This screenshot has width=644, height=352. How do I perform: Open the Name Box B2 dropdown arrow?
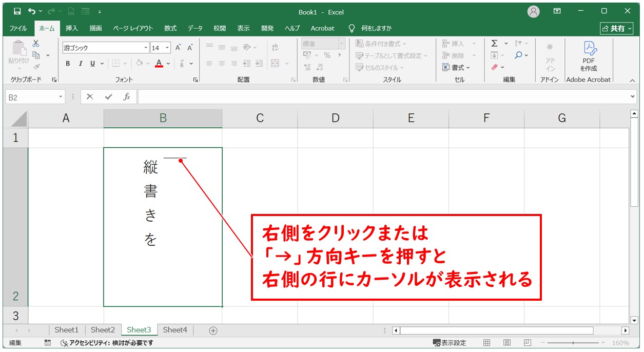[x=61, y=97]
